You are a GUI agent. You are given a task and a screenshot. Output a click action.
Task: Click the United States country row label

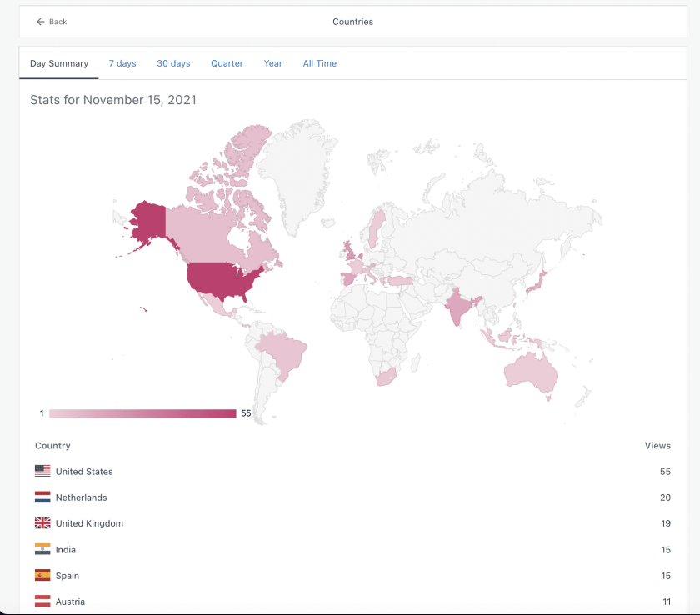tap(84, 472)
